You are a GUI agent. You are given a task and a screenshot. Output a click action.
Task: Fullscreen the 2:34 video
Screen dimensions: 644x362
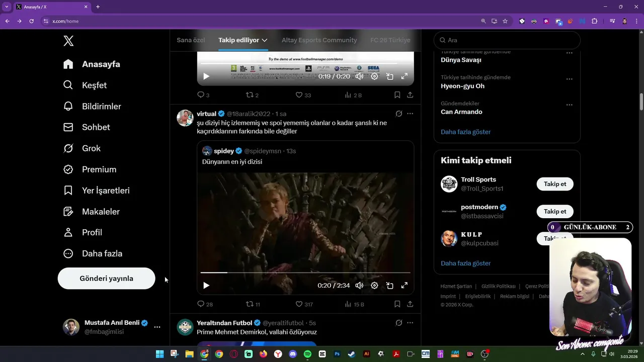(x=404, y=285)
